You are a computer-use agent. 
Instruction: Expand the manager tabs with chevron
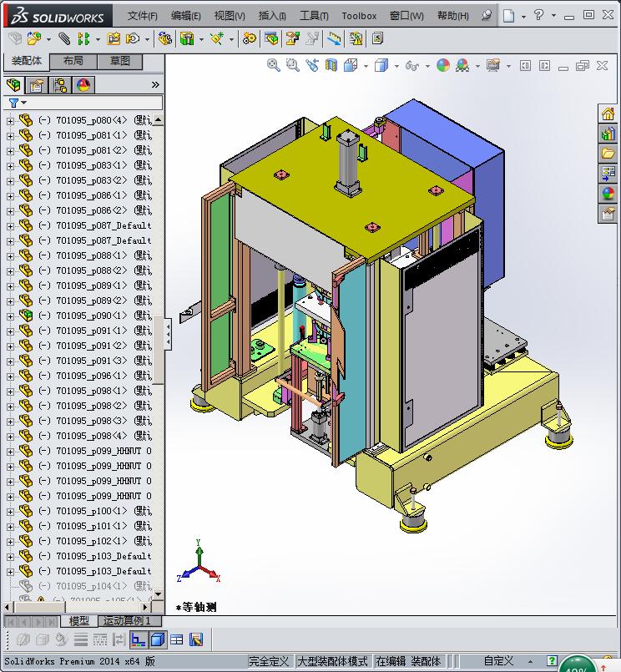pyautogui.click(x=155, y=85)
